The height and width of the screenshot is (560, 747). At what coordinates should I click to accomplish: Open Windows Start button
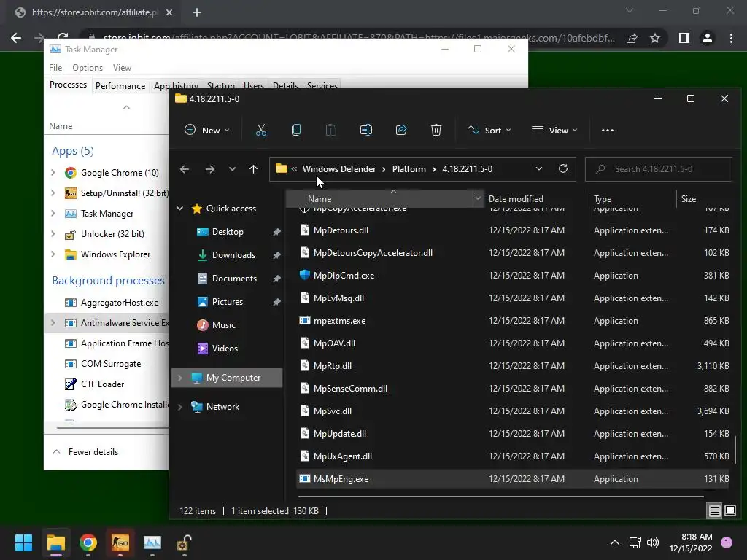click(23, 542)
